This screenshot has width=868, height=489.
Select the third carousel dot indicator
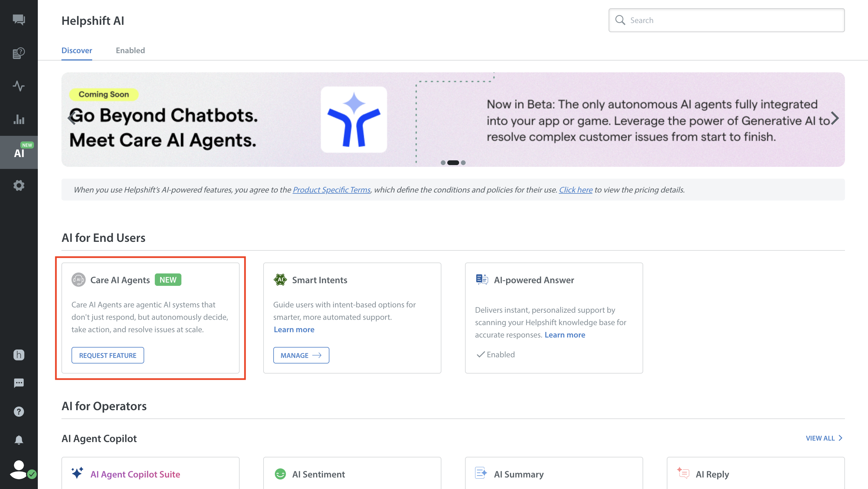pos(463,163)
